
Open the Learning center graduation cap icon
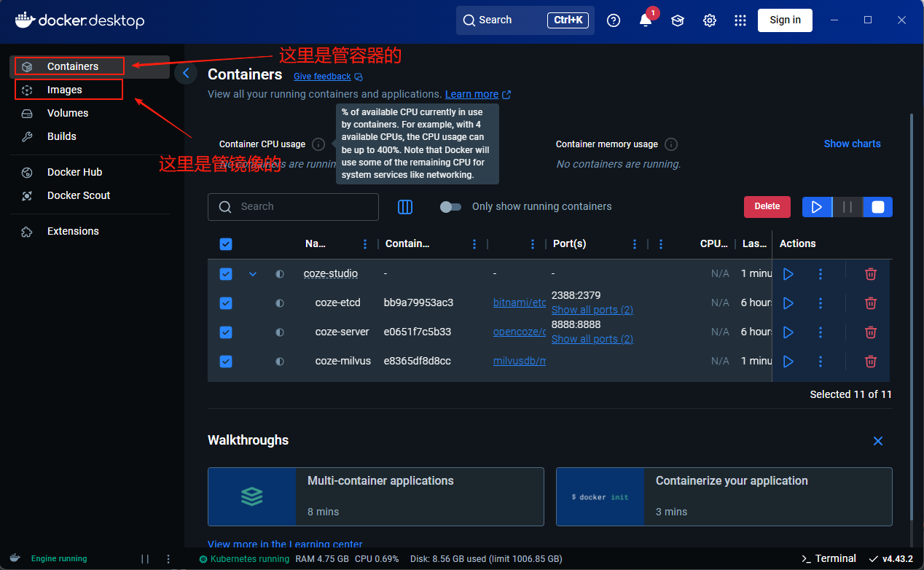pyautogui.click(x=678, y=20)
